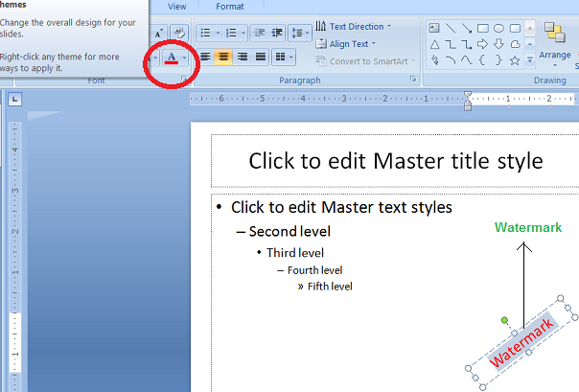Screen dimensions: 579x392
Task: Apply the Numbering list icon
Action: (x=231, y=33)
